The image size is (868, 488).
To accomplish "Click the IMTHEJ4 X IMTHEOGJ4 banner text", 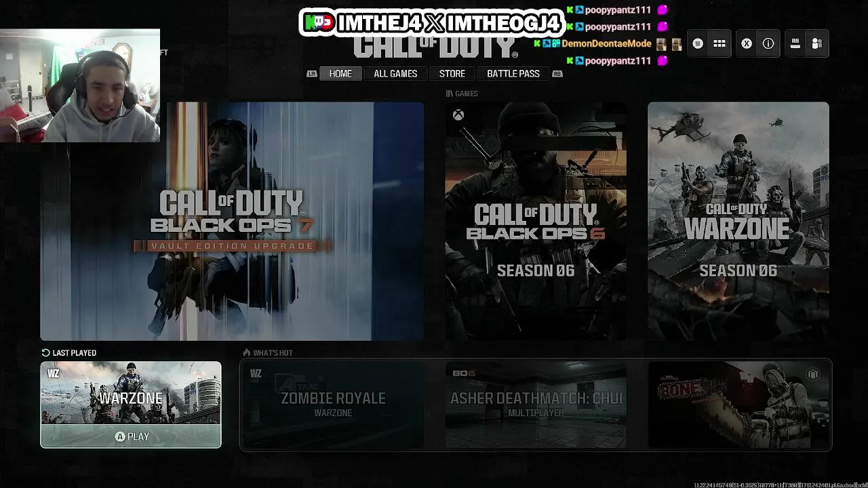I will [x=450, y=22].
